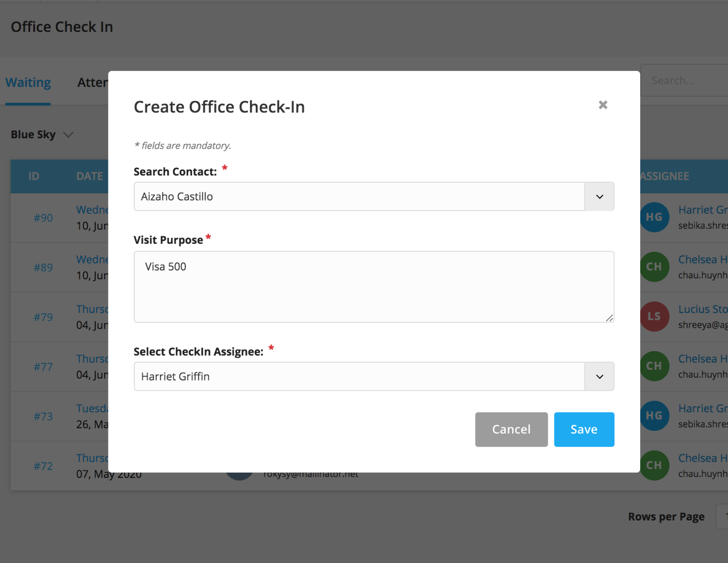Open Harriet assignee link in row #90
This screenshot has width=728, height=563.
[x=703, y=210]
